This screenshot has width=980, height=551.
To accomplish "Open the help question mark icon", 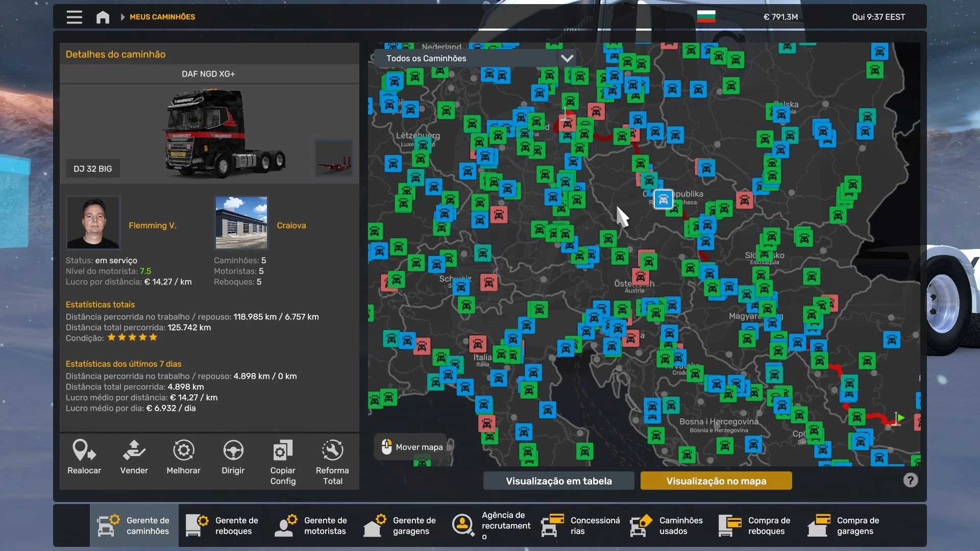I will [910, 480].
